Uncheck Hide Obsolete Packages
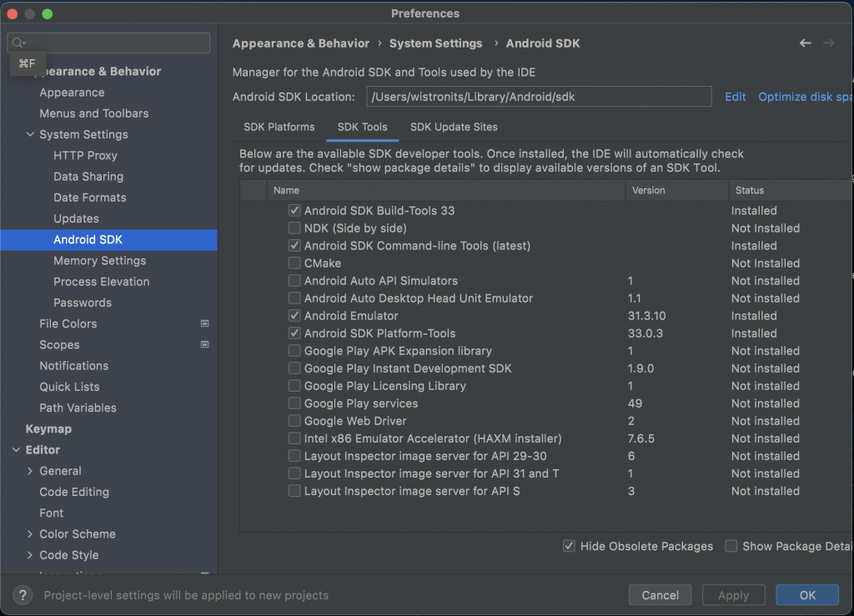The height and width of the screenshot is (616, 854). pos(569,546)
